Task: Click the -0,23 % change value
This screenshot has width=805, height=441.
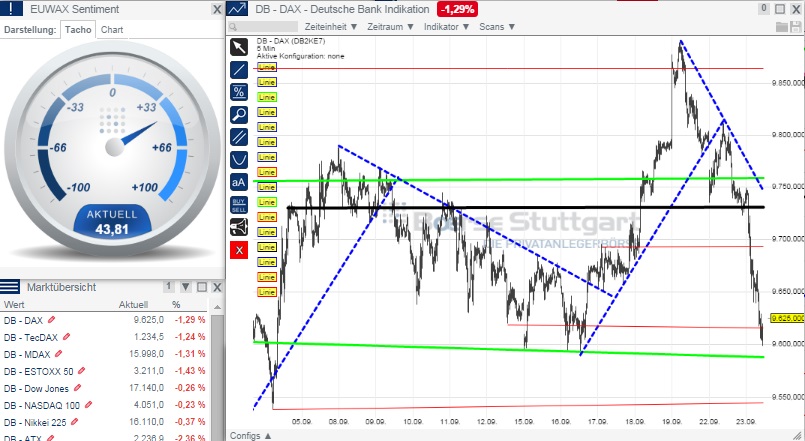Action: [x=190, y=405]
